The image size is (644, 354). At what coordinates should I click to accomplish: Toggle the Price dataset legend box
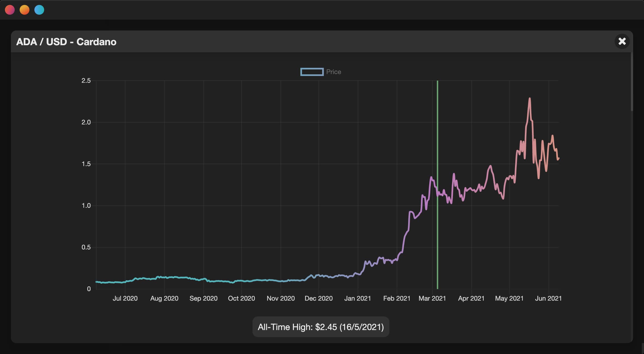tap(312, 72)
